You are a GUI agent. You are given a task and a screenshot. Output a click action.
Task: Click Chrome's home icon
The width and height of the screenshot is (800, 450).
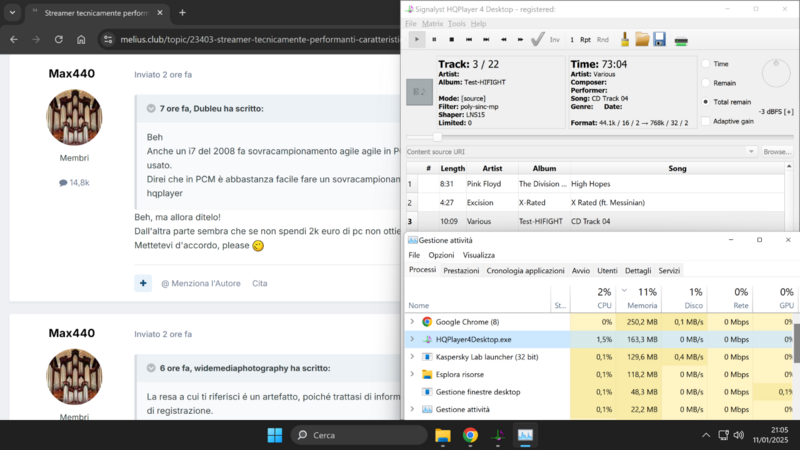pyautogui.click(x=82, y=40)
